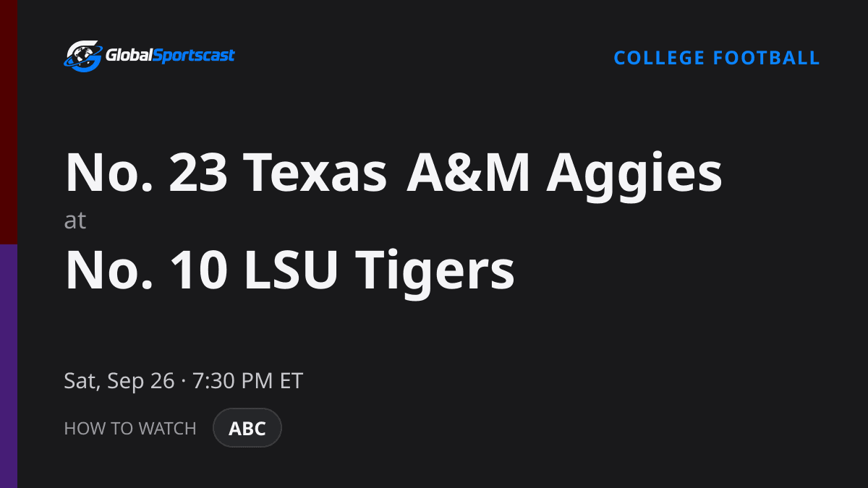Click the small 'at' separator text
This screenshot has height=488, width=868.
(x=75, y=221)
